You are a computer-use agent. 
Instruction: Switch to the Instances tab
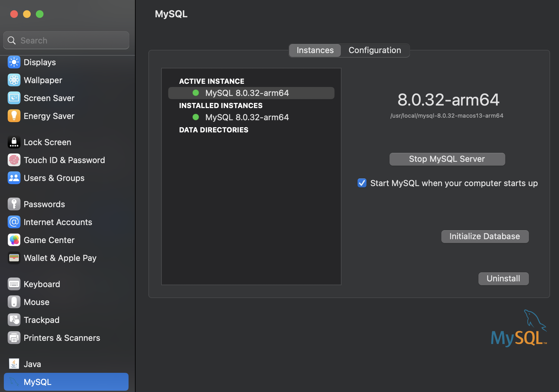[x=314, y=50]
